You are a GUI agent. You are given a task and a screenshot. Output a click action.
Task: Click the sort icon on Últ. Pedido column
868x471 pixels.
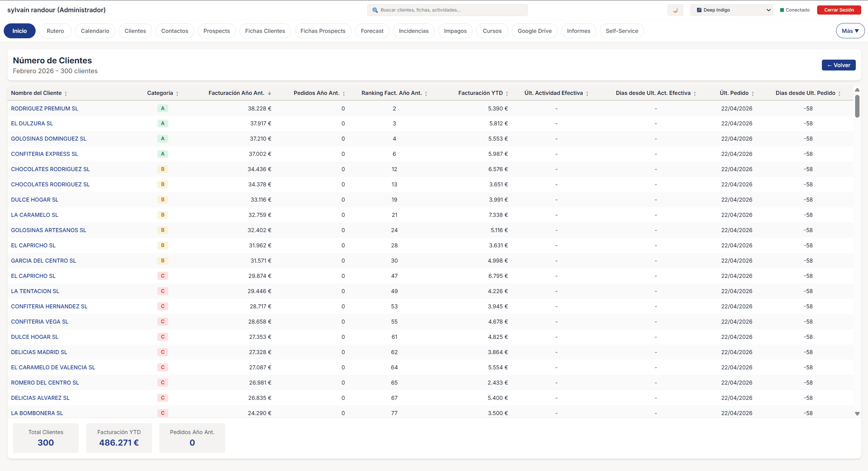753,93
